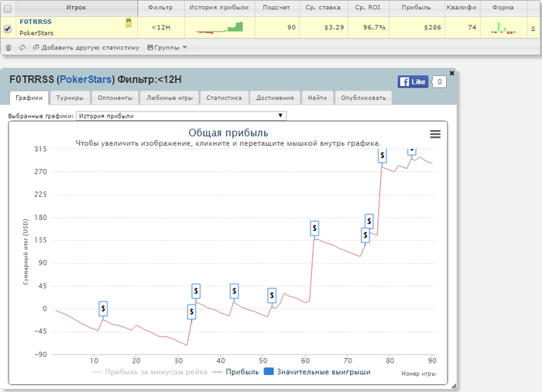
Task: Click the upper win marker near game 34
Action: pos(196,291)
